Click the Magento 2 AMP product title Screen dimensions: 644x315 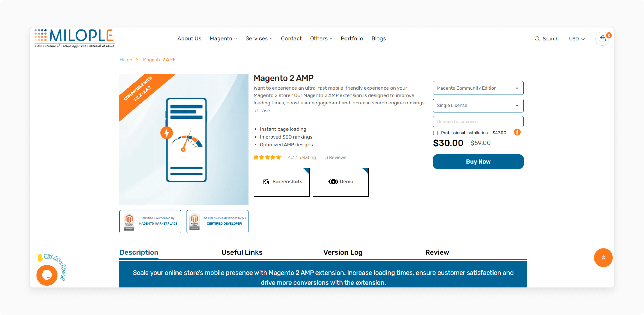coord(283,78)
